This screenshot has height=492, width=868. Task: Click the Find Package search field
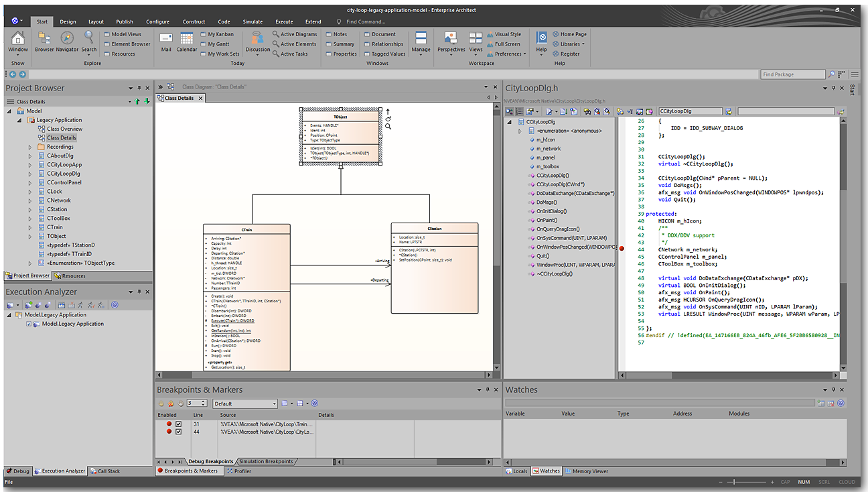click(793, 74)
